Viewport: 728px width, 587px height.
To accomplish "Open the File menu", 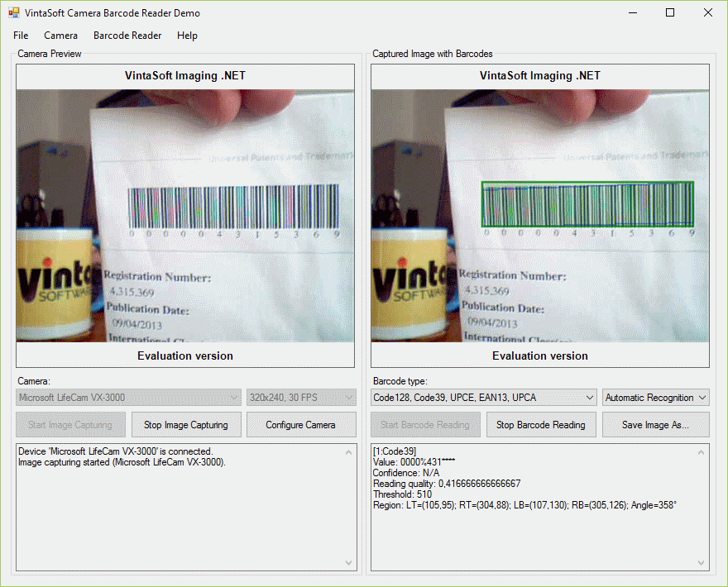I will [x=21, y=36].
